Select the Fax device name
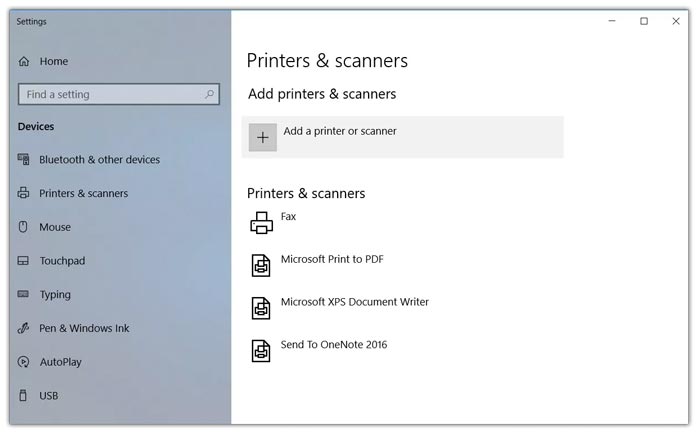The width and height of the screenshot is (700, 435). coord(288,217)
